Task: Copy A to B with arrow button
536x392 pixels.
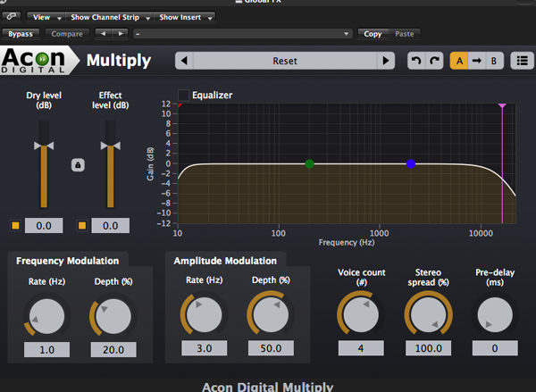Action: [476, 61]
